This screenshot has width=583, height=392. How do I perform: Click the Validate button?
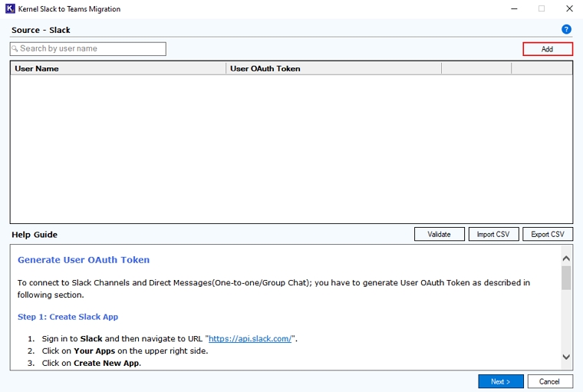coord(439,234)
